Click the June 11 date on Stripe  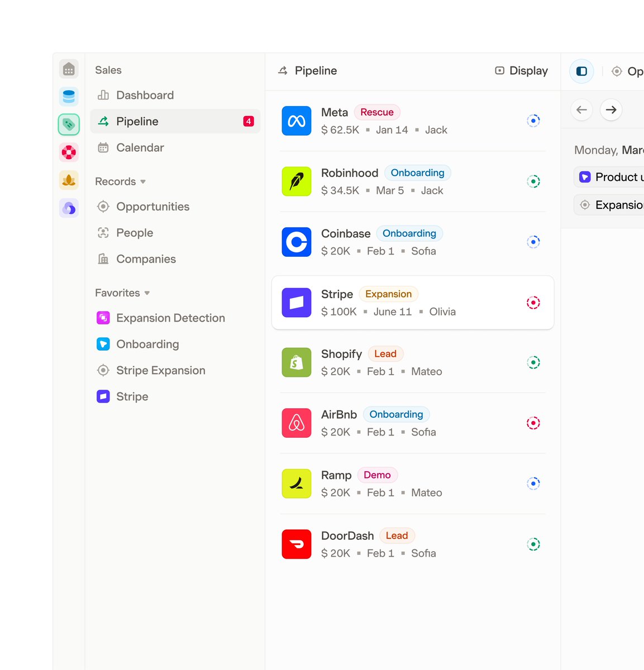(x=393, y=312)
